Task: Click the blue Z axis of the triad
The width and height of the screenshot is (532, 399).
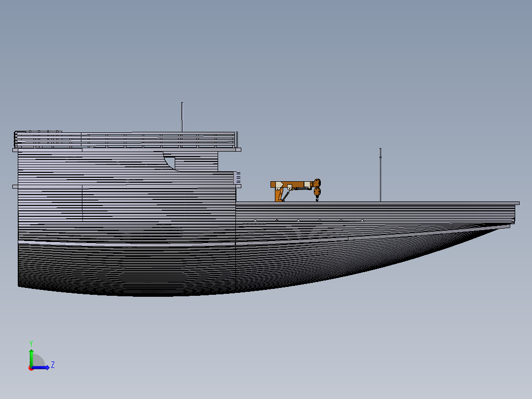Action: pyautogui.click(x=41, y=368)
